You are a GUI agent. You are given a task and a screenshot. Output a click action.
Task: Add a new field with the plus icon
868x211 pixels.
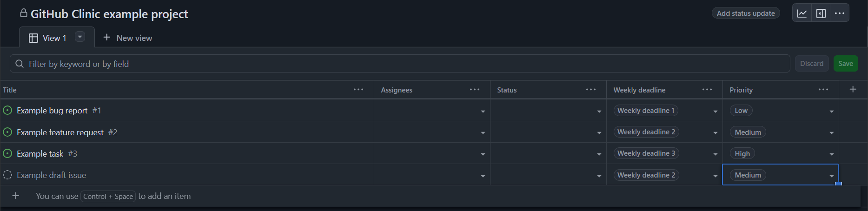pyautogui.click(x=853, y=89)
